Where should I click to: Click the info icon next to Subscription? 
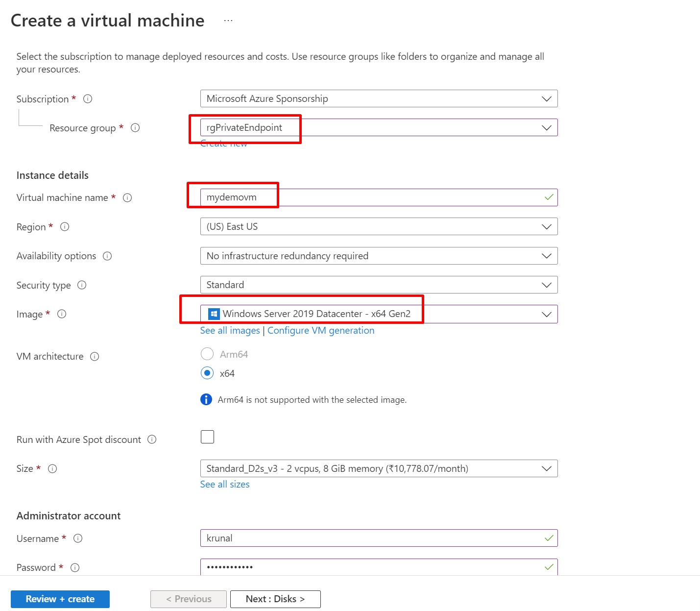(x=88, y=99)
